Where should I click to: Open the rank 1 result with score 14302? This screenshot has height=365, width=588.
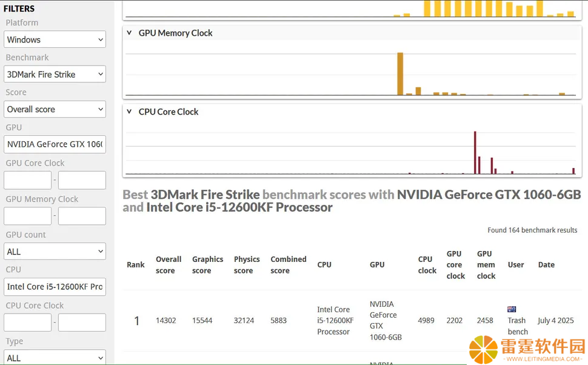pos(165,320)
